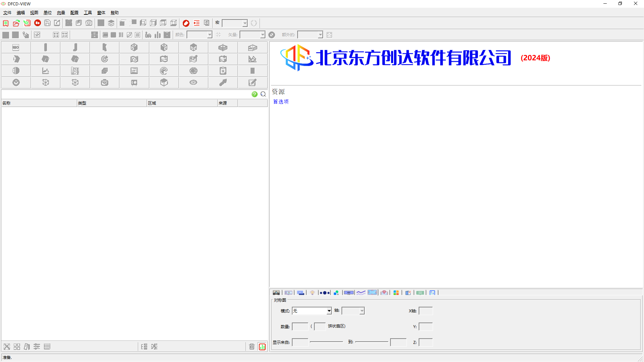
Task: Click the ISO tool button in icon grid
Action: pyautogui.click(x=16, y=47)
